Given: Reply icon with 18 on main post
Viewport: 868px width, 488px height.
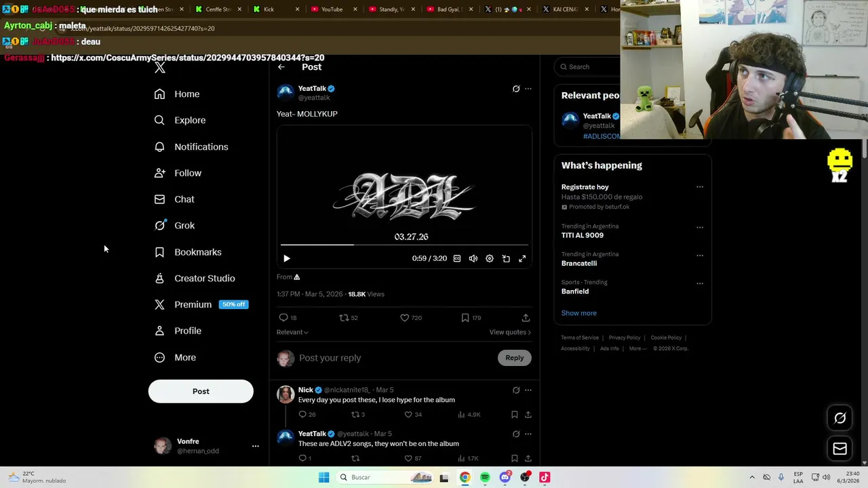Looking at the screenshot, I should (288, 317).
